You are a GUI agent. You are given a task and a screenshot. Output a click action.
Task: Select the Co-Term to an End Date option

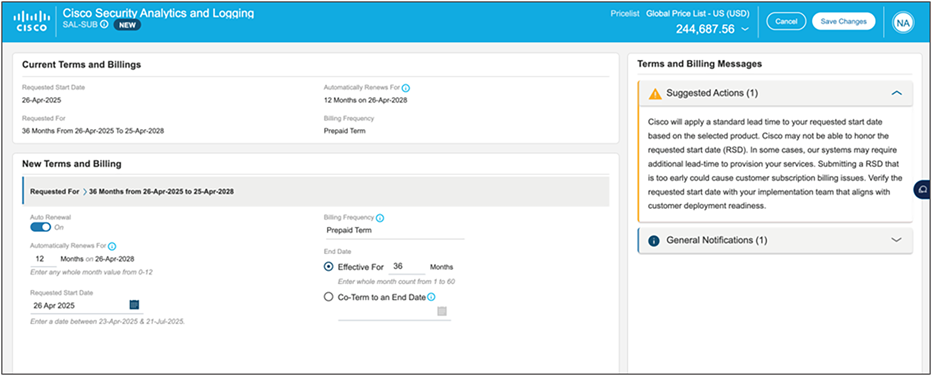[329, 297]
